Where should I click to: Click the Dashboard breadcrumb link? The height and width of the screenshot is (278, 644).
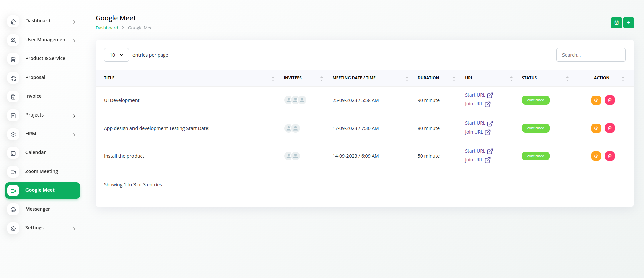coord(107,28)
